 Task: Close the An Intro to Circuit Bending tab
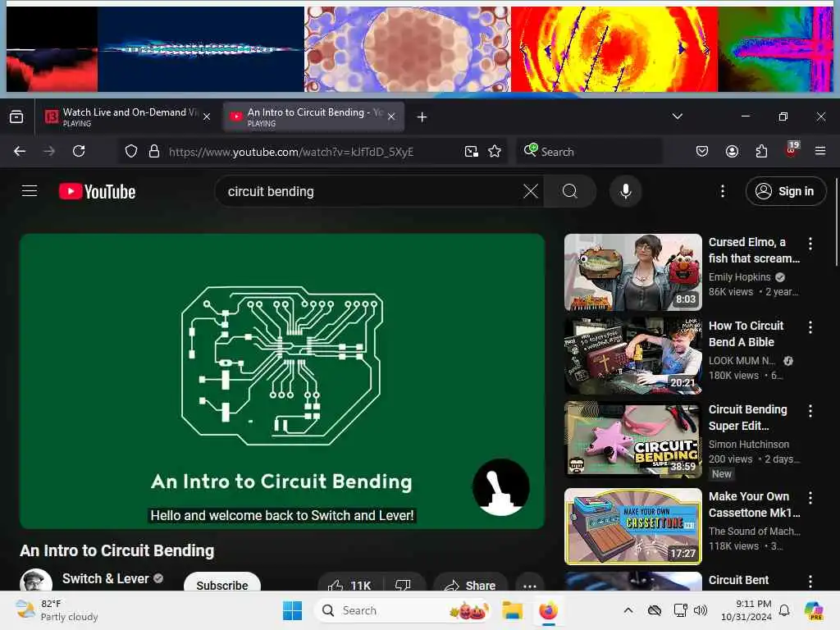391,116
